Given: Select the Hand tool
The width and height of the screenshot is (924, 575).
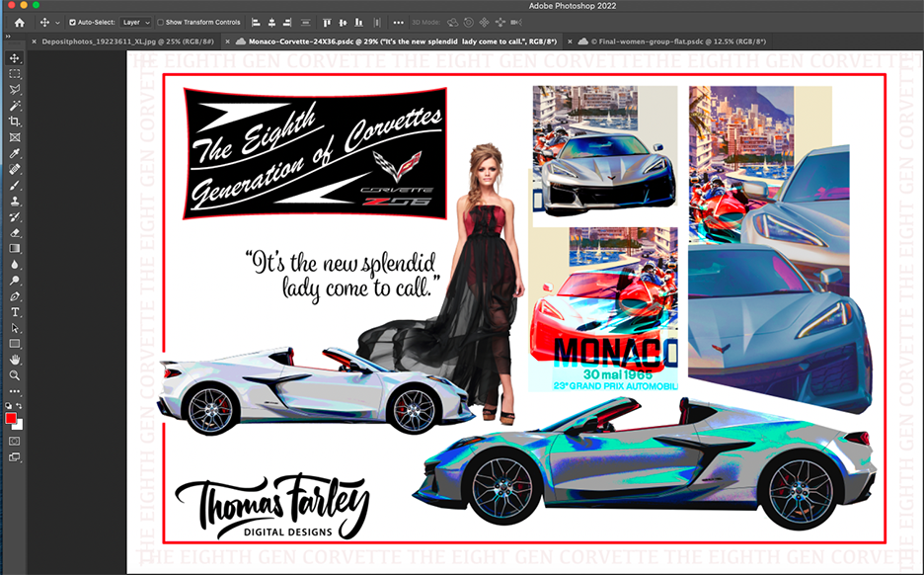Looking at the screenshot, I should tap(15, 360).
